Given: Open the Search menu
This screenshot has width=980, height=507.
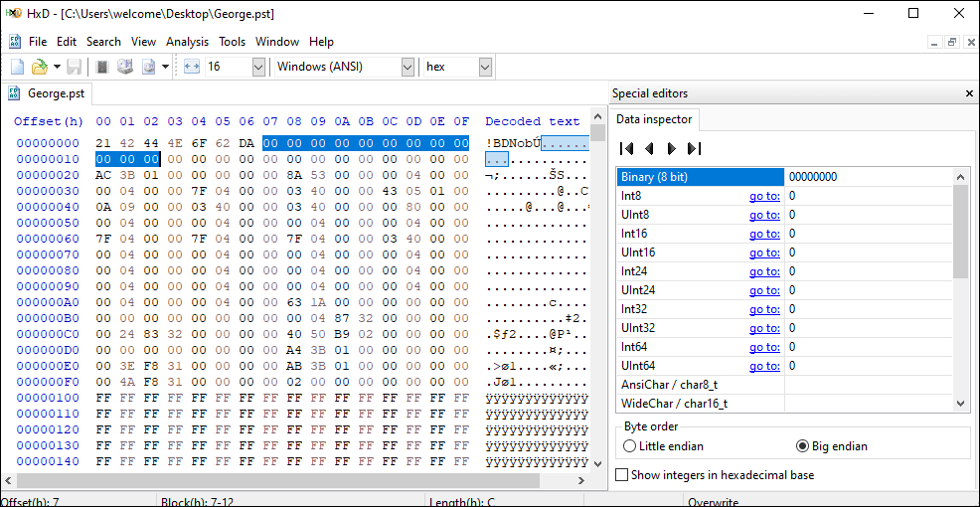Looking at the screenshot, I should (103, 42).
